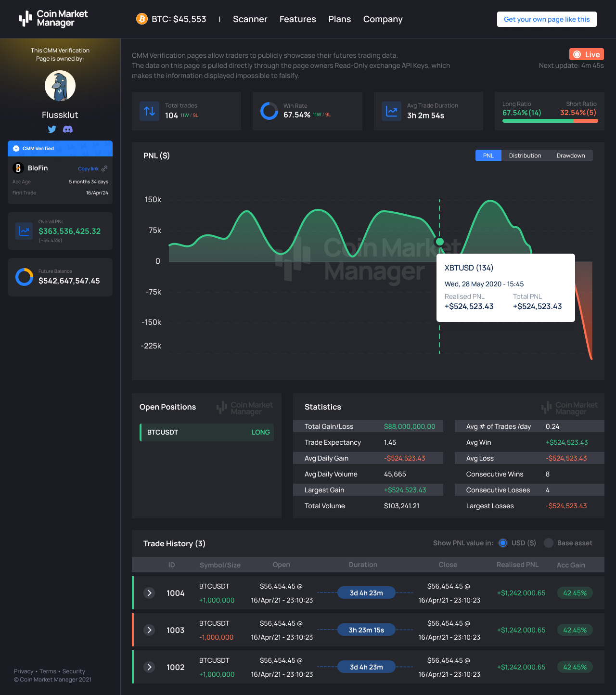The width and height of the screenshot is (616, 695).
Task: Click 42.45% Acc Gain badge for trade 1004
Action: point(575,593)
